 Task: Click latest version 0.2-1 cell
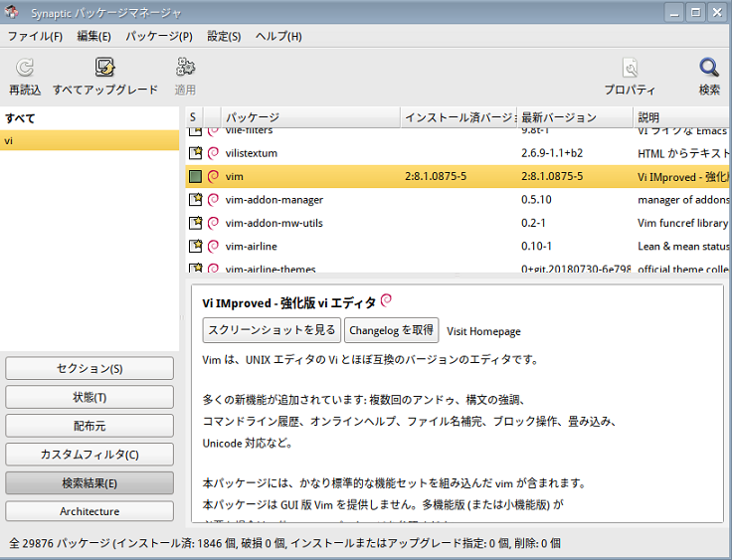tap(533, 223)
